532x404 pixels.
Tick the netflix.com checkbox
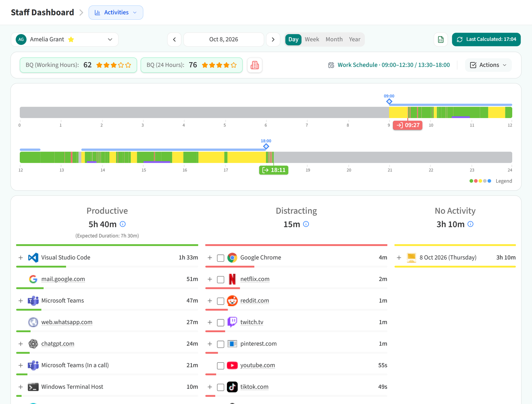click(x=220, y=280)
